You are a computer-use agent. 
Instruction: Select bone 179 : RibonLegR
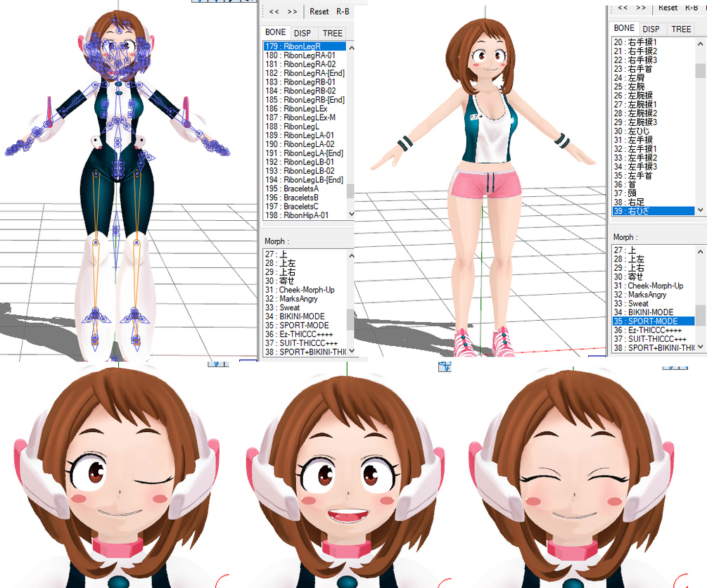[305, 46]
